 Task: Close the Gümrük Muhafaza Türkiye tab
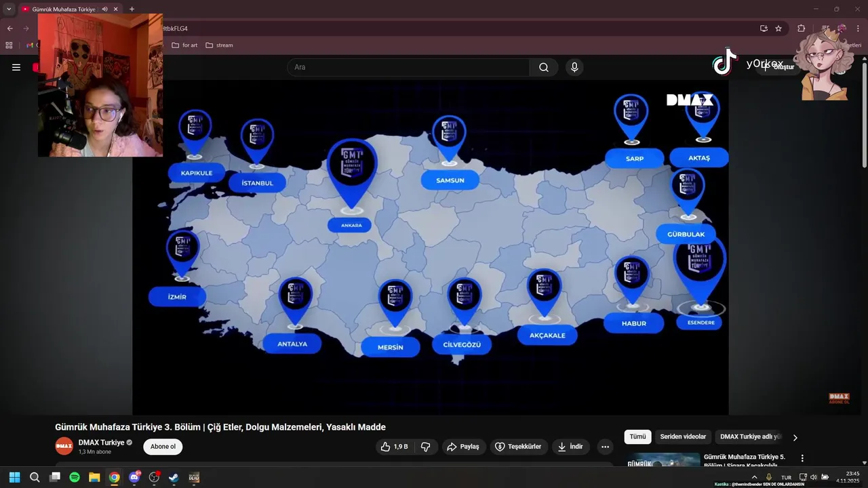pyautogui.click(x=115, y=9)
